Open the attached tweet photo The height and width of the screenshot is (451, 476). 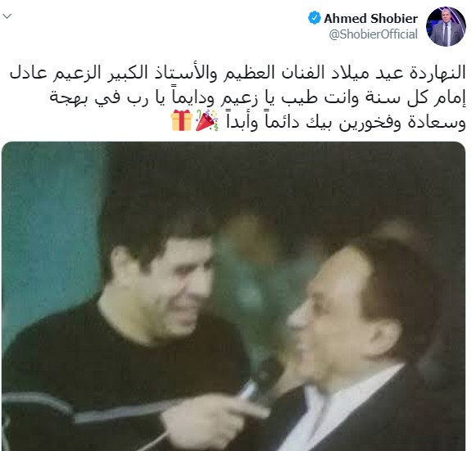233,296
